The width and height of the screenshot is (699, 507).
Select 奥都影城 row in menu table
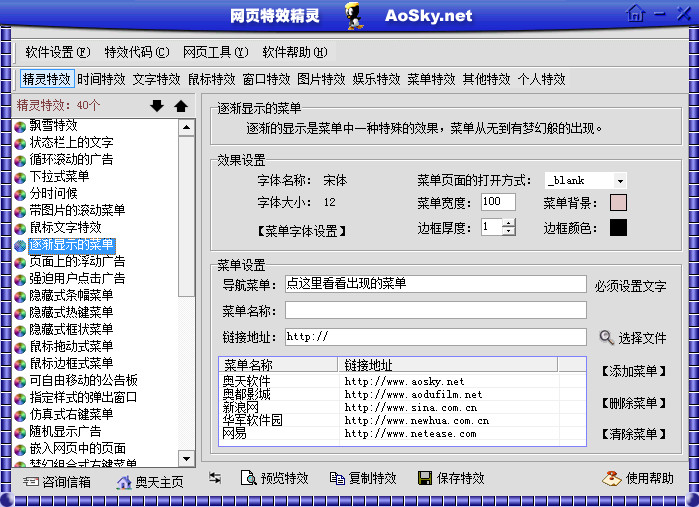pos(402,394)
